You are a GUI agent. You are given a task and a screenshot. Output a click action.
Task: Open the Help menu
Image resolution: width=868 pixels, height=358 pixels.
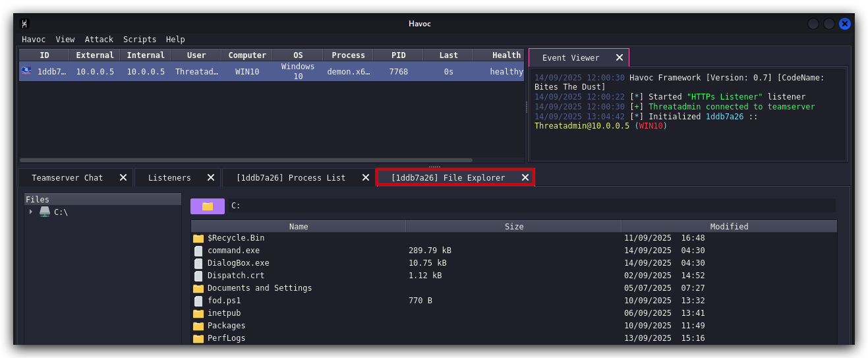click(x=175, y=39)
